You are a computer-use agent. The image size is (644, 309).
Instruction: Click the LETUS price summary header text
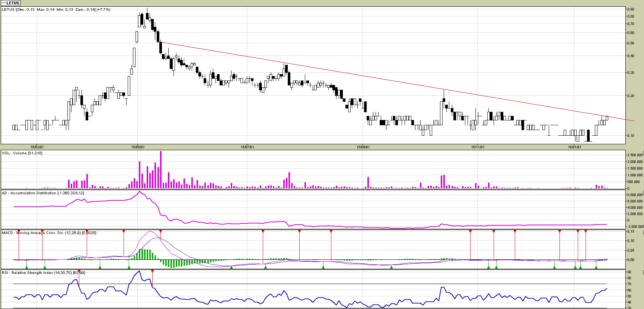[x=56, y=10]
